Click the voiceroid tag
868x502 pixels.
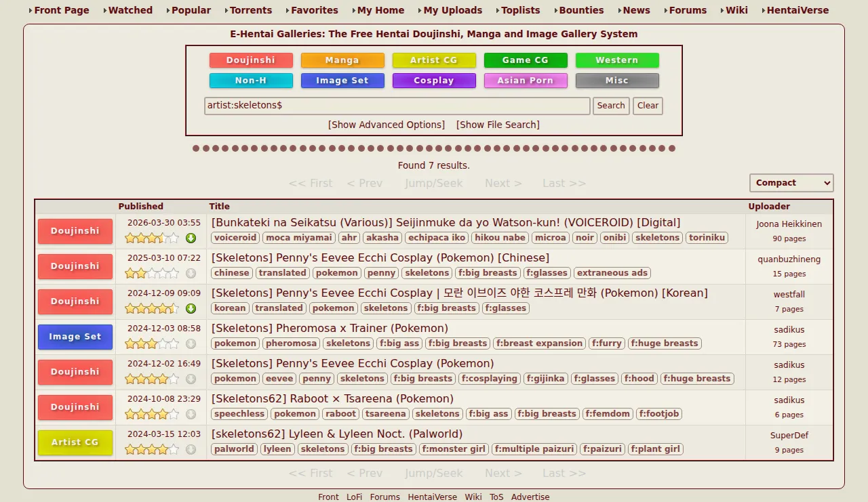click(235, 238)
